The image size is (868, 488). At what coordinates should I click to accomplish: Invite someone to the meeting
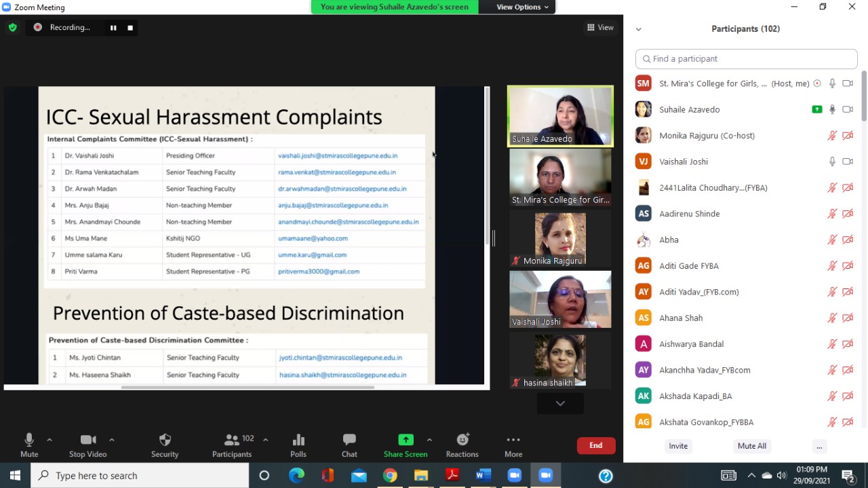click(678, 446)
